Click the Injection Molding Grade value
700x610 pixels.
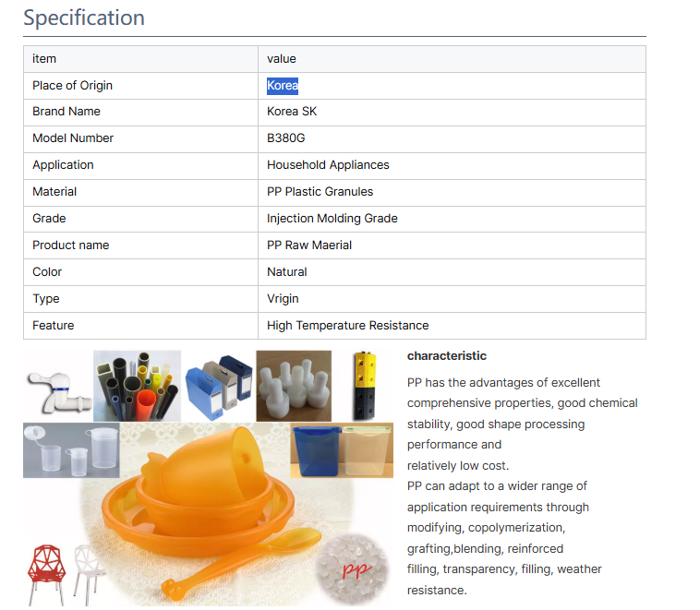[x=332, y=219]
